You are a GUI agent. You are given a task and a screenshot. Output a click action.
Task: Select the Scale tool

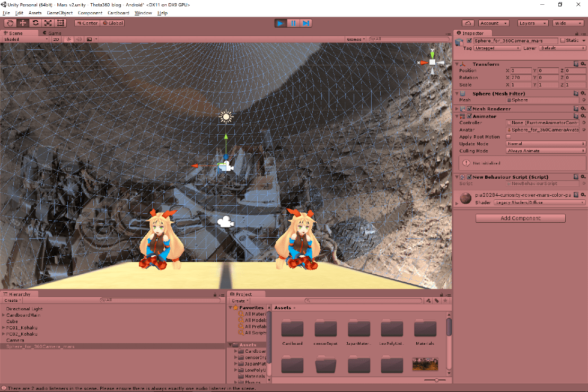(x=48, y=23)
